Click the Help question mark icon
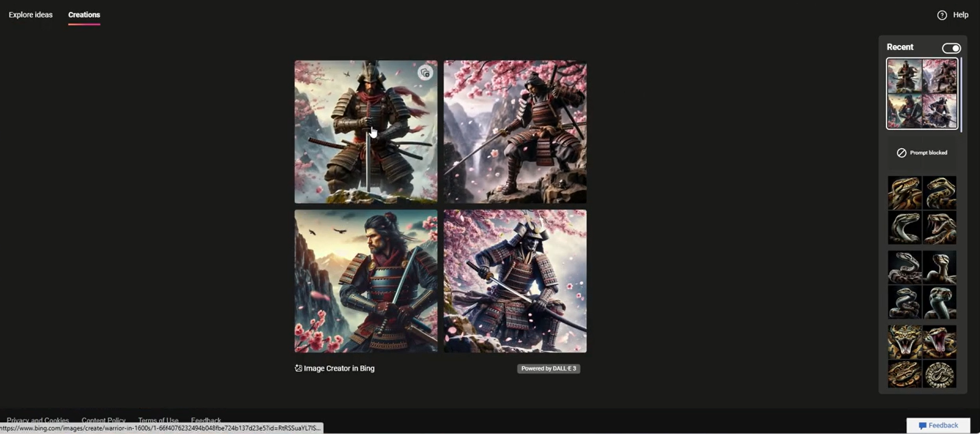This screenshot has height=434, width=980. click(942, 15)
